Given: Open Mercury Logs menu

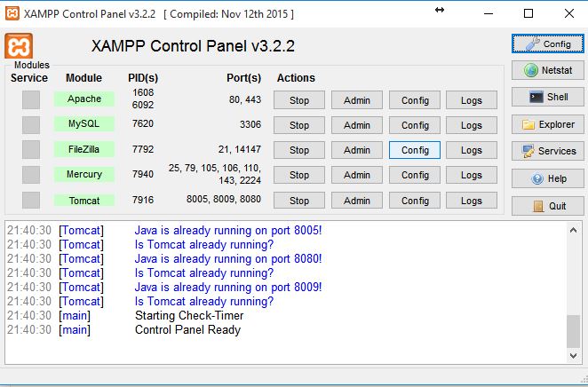Looking at the screenshot, I should (x=472, y=175).
